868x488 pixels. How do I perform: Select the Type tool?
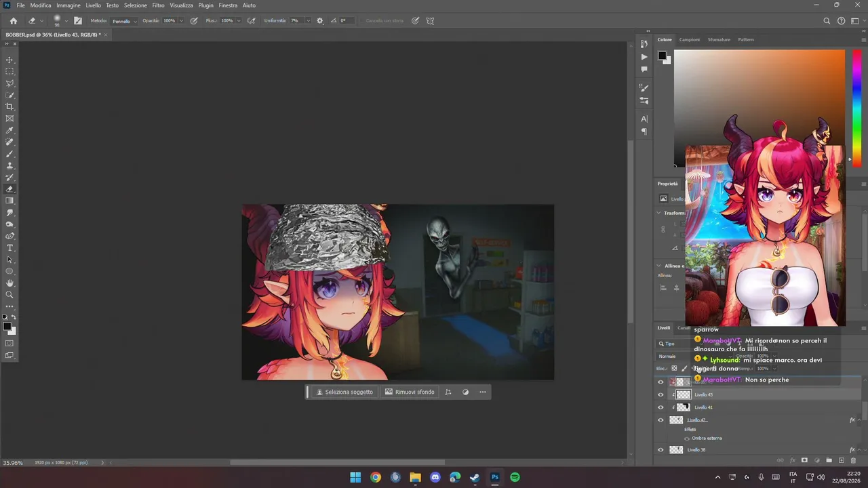9,248
